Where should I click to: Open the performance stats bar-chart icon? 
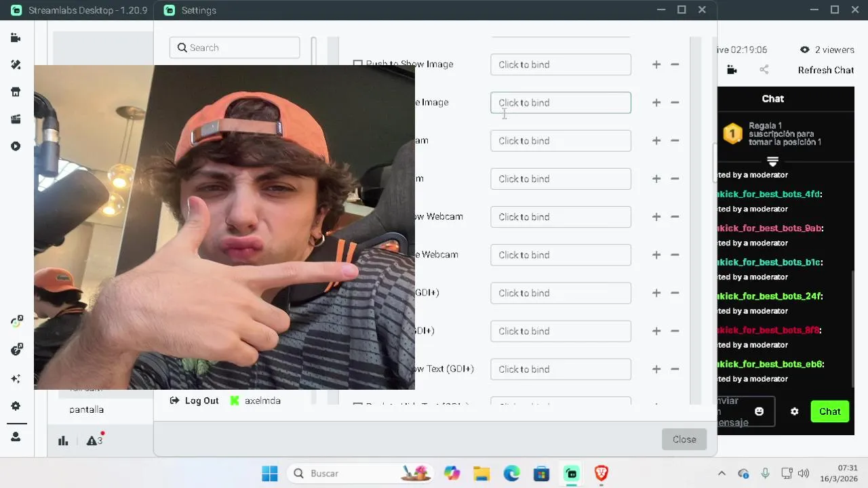click(63, 441)
